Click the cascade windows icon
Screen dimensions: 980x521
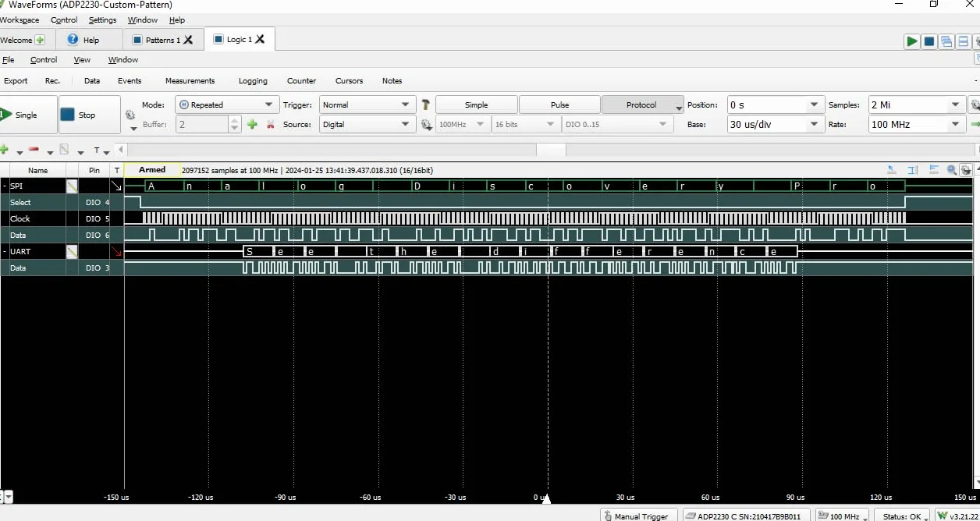[946, 41]
